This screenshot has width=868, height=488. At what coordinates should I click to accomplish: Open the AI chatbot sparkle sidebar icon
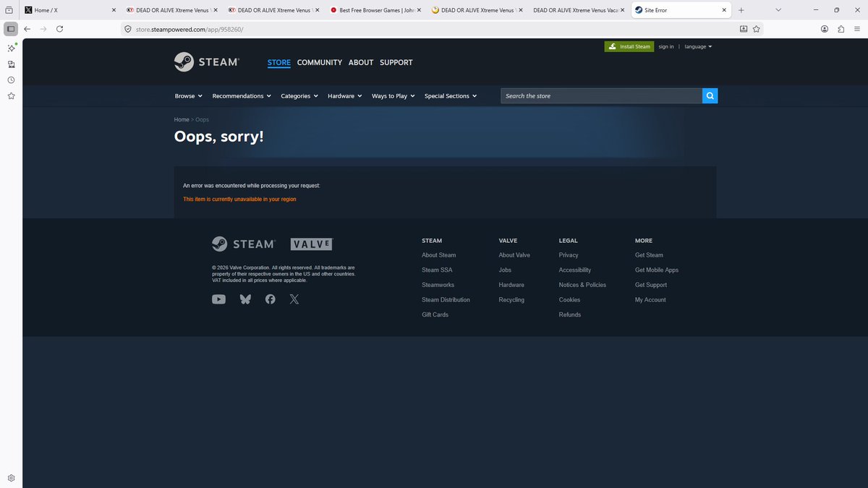(11, 48)
